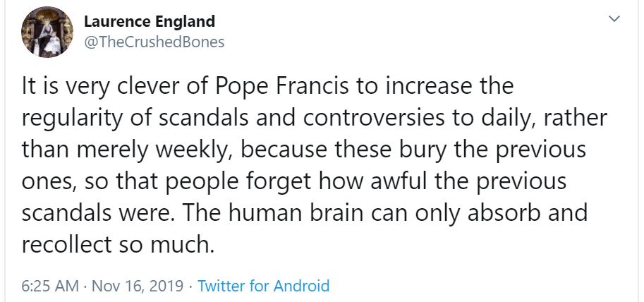Expand the tweet options chevron menu

pyautogui.click(x=614, y=19)
